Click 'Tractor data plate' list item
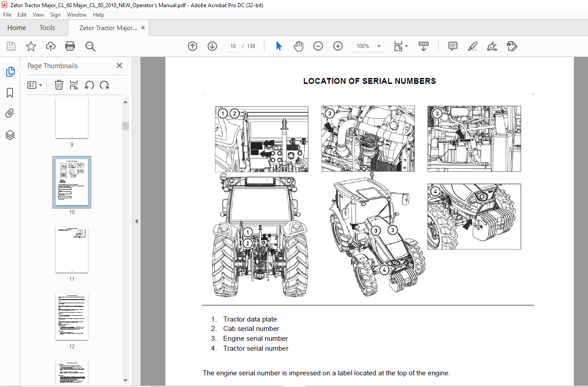Screen dimensions: 588x387 click(250, 319)
